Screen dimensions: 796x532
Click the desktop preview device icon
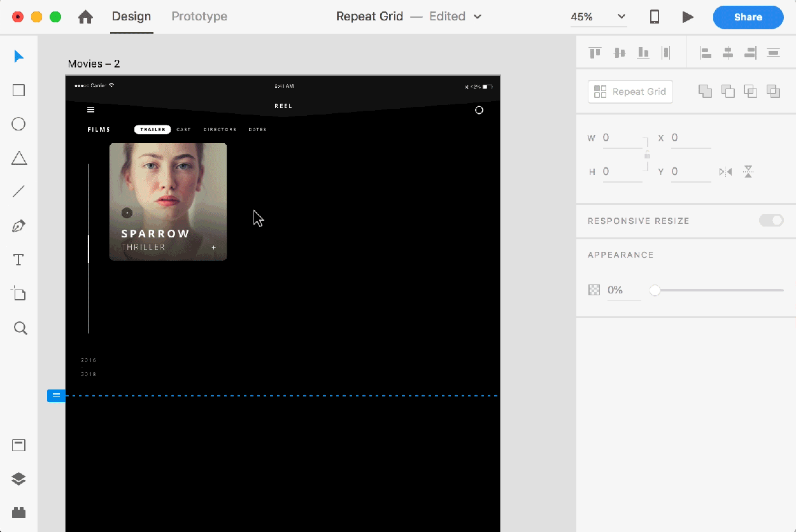[x=654, y=17]
